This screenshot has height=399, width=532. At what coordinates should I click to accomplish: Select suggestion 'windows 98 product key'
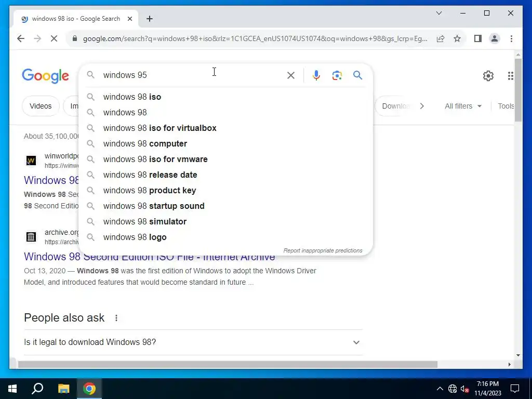pyautogui.click(x=225, y=191)
